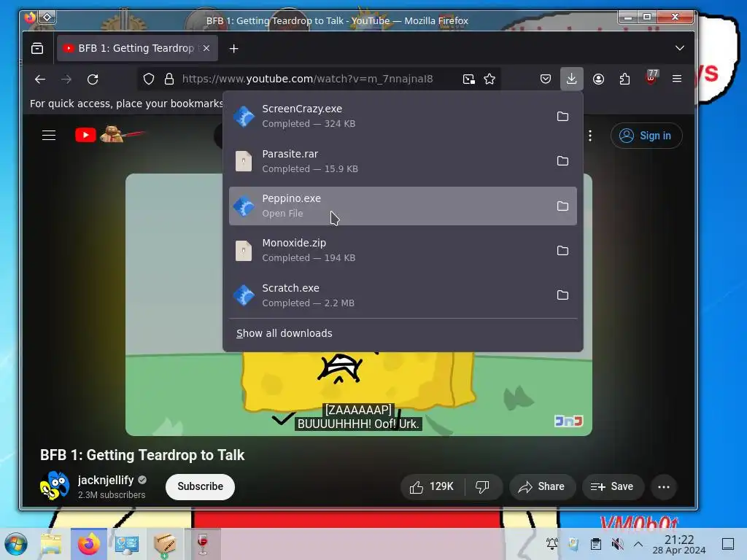Click the Sign in button
Image resolution: width=747 pixels, height=560 pixels.
click(x=646, y=136)
